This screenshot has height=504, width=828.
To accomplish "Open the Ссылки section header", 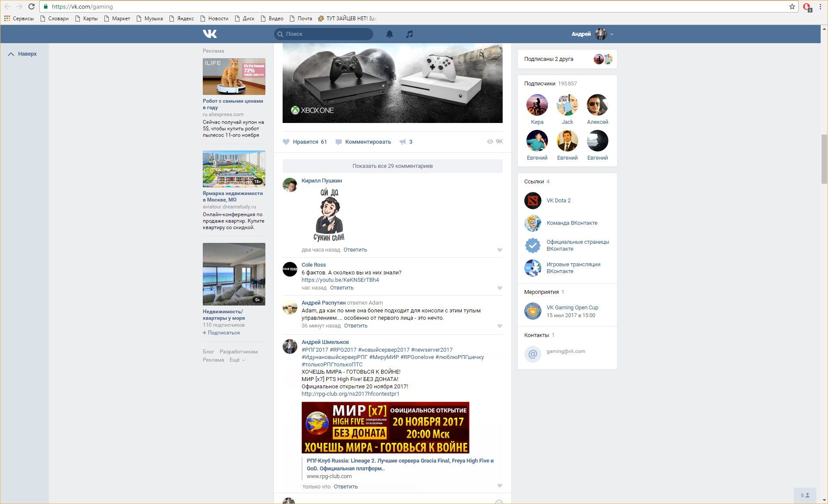I will [x=537, y=182].
